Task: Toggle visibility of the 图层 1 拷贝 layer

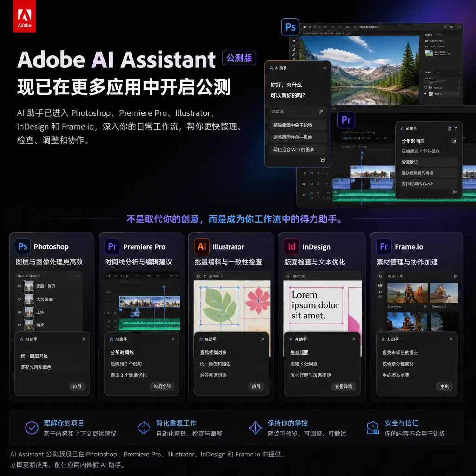Action: click(20, 286)
